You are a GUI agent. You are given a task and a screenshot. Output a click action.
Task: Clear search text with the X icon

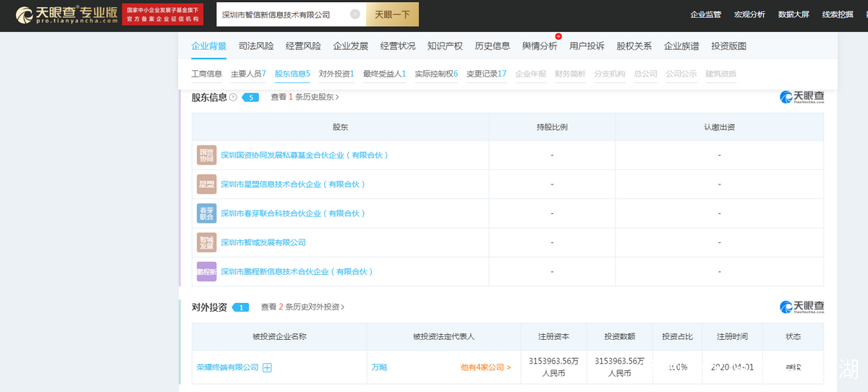point(355,14)
